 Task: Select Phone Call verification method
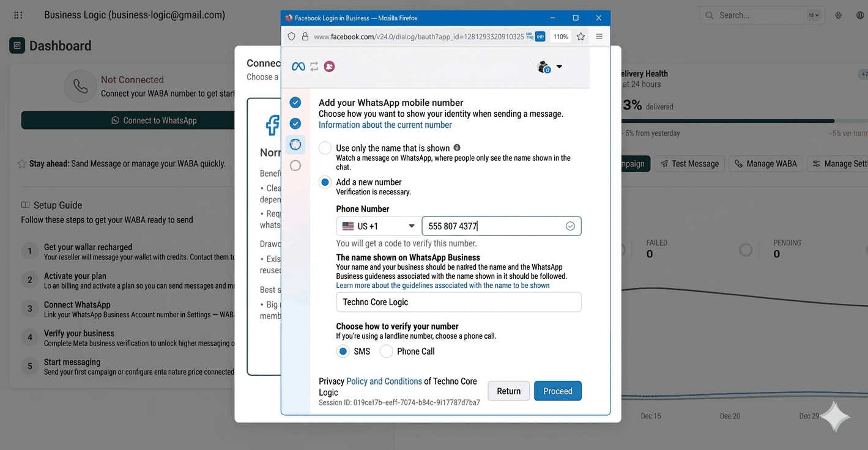387,352
